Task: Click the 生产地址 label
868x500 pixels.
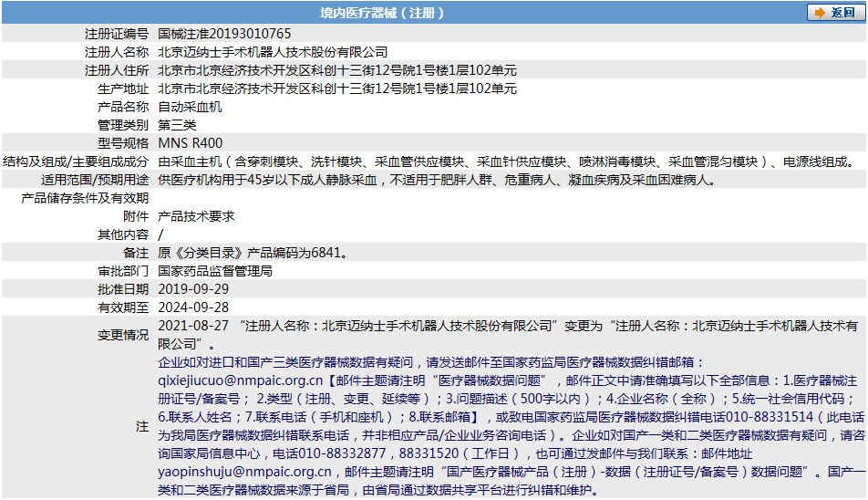Action: click(123, 89)
